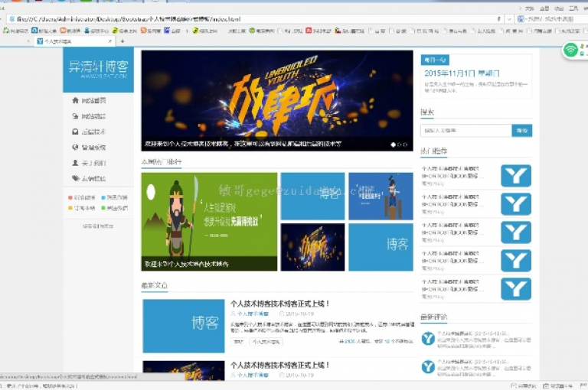Click the 放肆玩 carousel banner image
The image size is (588, 390).
(277, 100)
